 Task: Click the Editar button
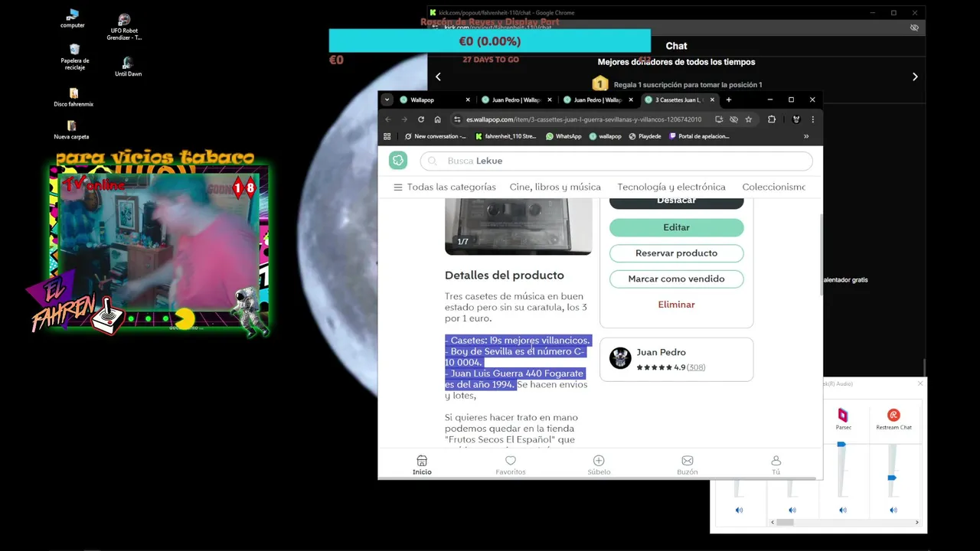(x=676, y=227)
